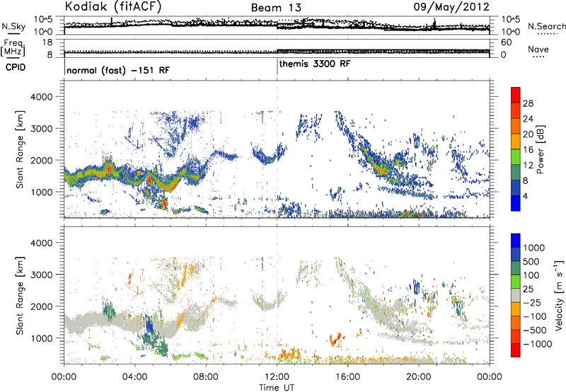Click the 'Time UT' axis title
This screenshot has width=566, height=392.
pos(277,388)
